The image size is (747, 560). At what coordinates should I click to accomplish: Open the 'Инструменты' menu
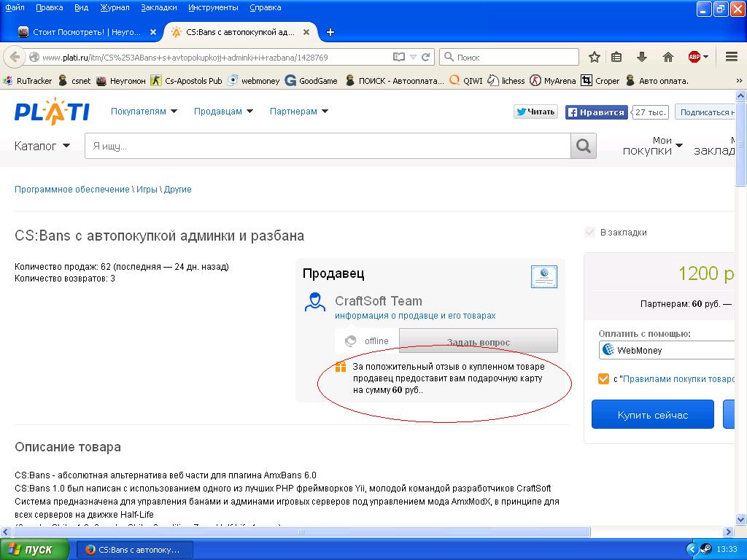[213, 7]
